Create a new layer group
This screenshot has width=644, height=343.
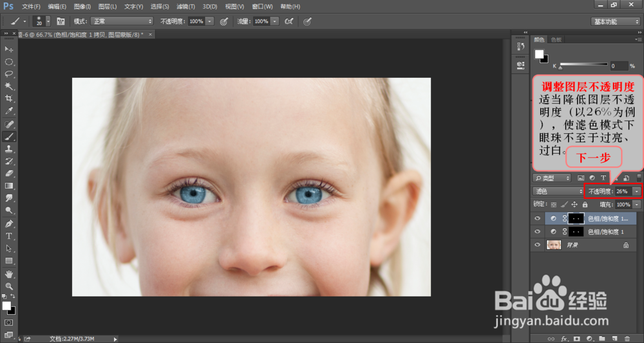(601, 339)
